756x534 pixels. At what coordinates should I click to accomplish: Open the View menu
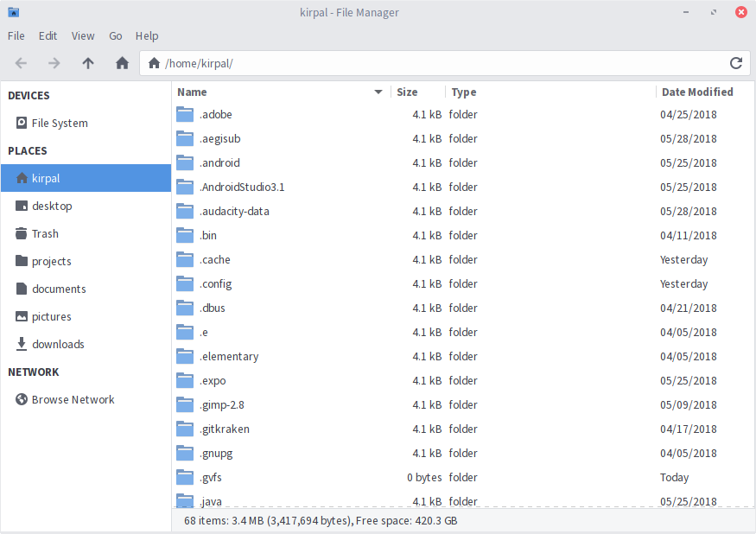click(83, 36)
